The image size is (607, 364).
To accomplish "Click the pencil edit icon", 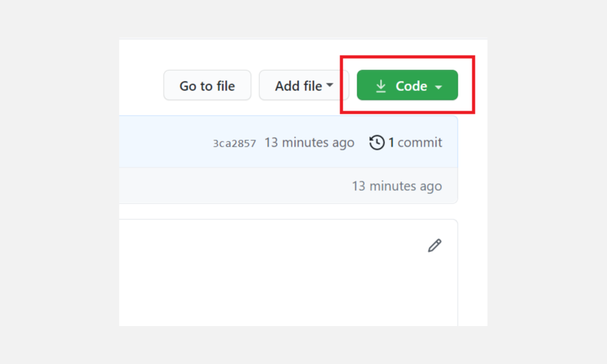I will coord(434,246).
